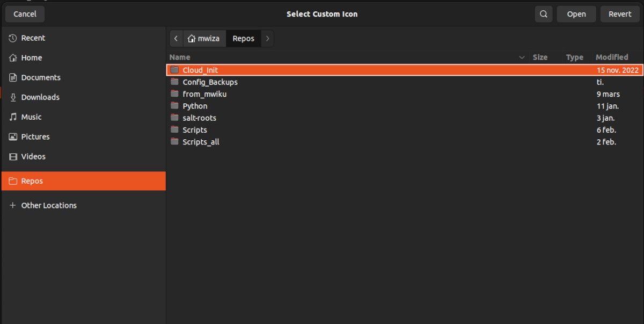Click the Documents icon in sidebar

(13, 77)
